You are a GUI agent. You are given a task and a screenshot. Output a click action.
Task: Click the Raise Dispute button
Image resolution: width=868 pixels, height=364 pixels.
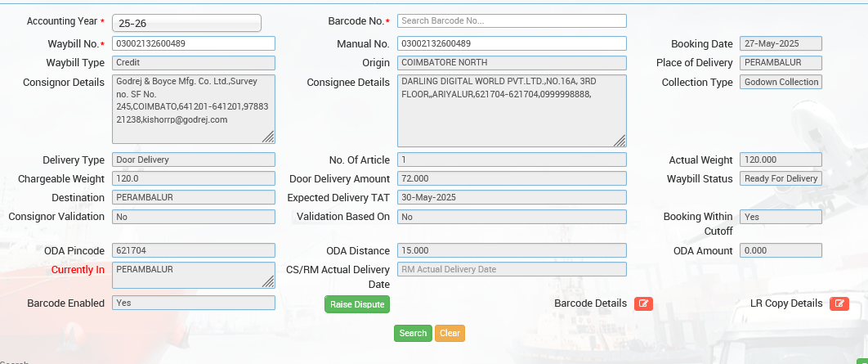click(357, 304)
